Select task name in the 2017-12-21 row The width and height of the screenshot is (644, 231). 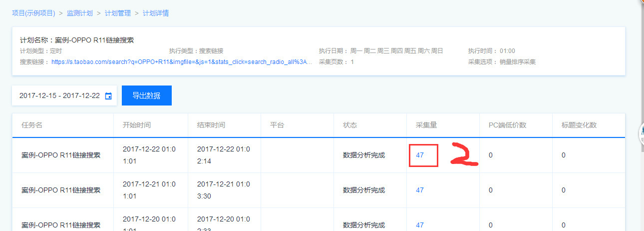(61, 190)
